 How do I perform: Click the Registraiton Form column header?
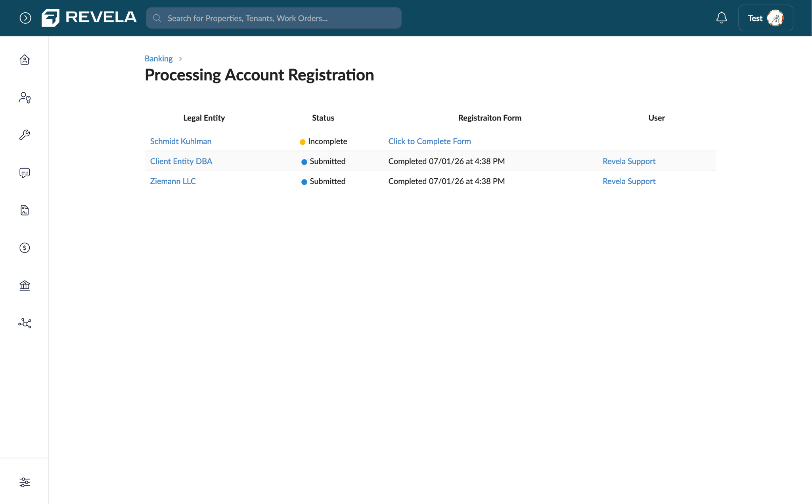pyautogui.click(x=490, y=118)
